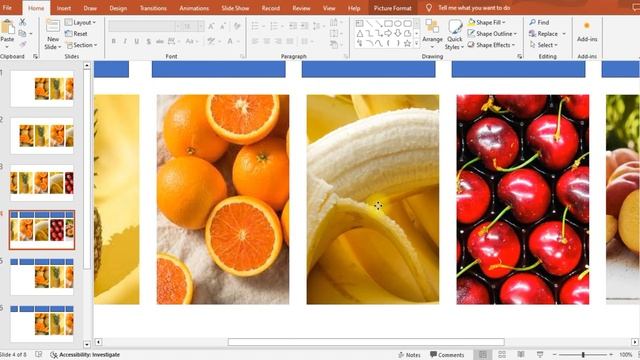The image size is (640, 360).
Task: Expand the shapes gallery More arrow
Action: click(417, 43)
